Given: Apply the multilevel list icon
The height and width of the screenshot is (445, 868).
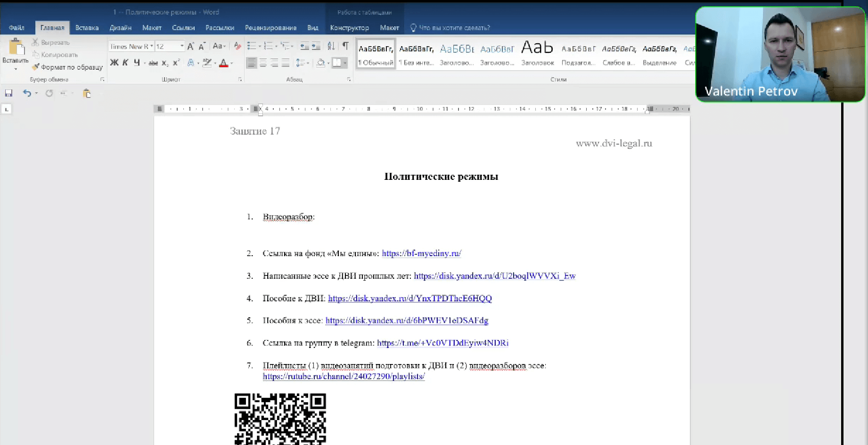Looking at the screenshot, I should coord(285,46).
